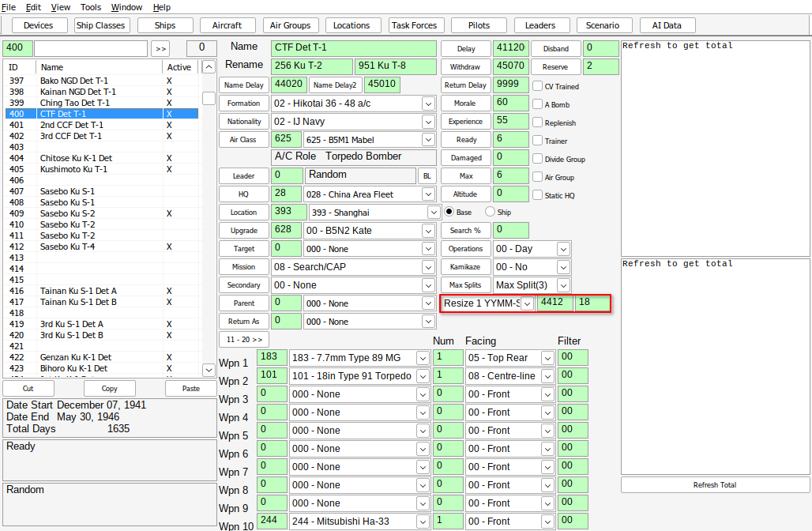Expand the Resize 1 YYMM dropdown
Viewport: 812px width, 531px height.
[x=527, y=303]
